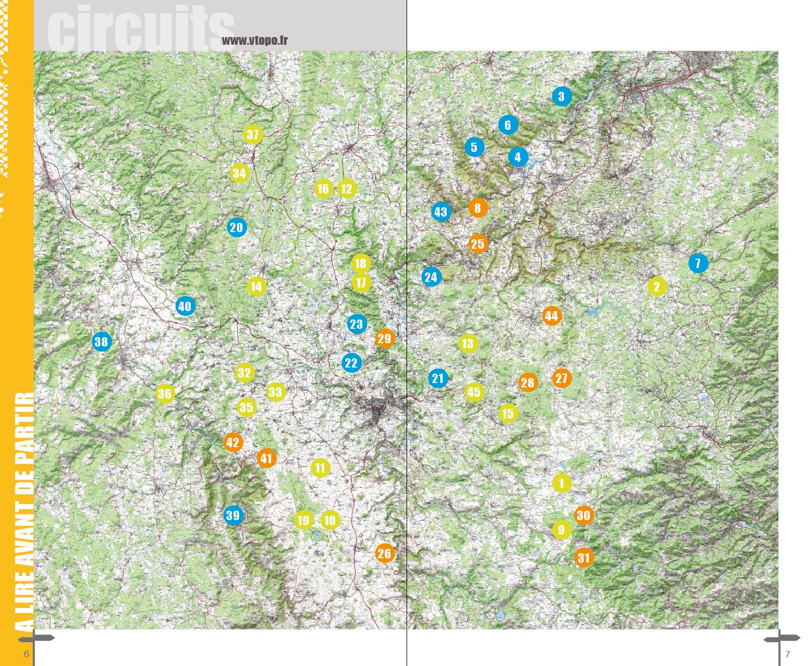The width and height of the screenshot is (812, 666).
Task: Select orange circuit marker 26
Action: point(384,553)
